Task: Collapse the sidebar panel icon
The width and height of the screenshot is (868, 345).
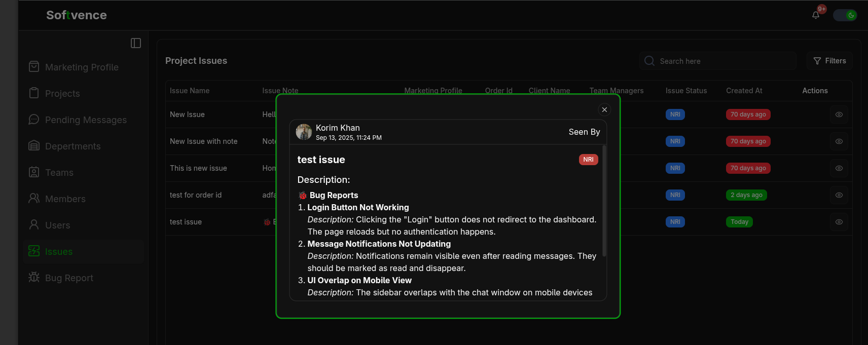Action: (x=136, y=43)
